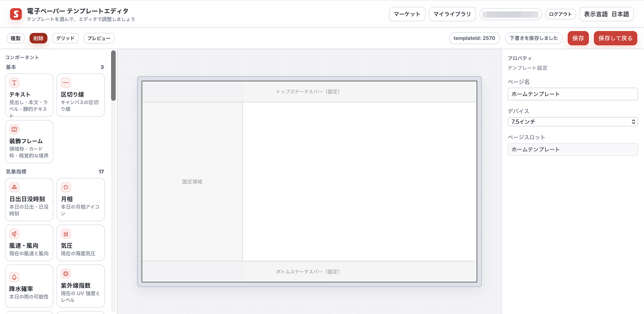Image resolution: width=644 pixels, height=314 pixels.
Task: Click the blurred user account pill
Action: (x=510, y=14)
